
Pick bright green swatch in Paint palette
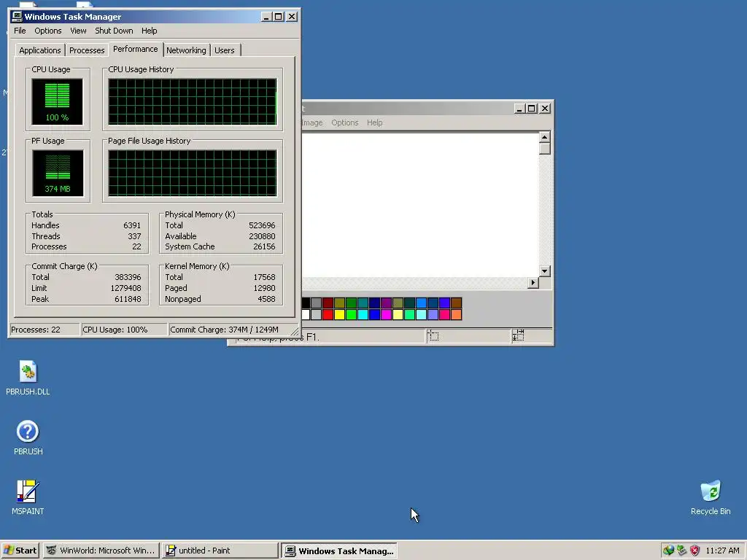[x=351, y=315]
